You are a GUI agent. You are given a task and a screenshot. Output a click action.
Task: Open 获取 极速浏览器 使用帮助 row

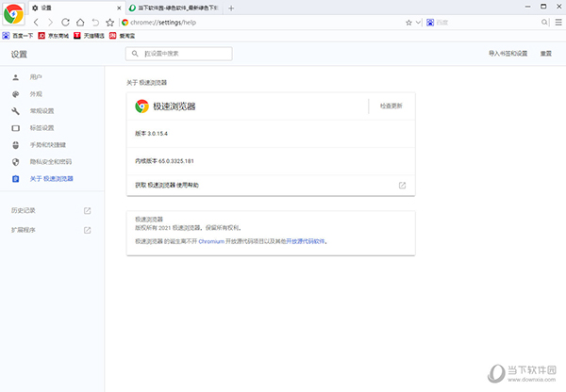coord(271,186)
